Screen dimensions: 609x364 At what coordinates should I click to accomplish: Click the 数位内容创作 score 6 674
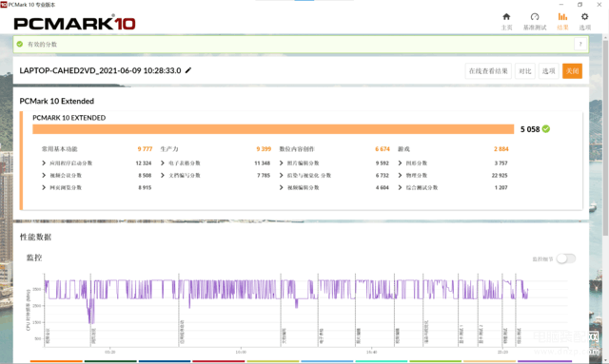pyautogui.click(x=383, y=149)
